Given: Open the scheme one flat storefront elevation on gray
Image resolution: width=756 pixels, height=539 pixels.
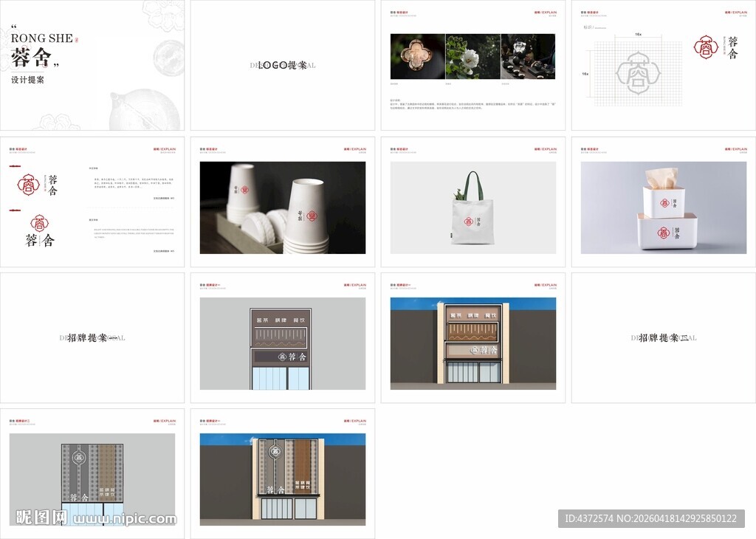Looking at the screenshot, I should 283,344.
